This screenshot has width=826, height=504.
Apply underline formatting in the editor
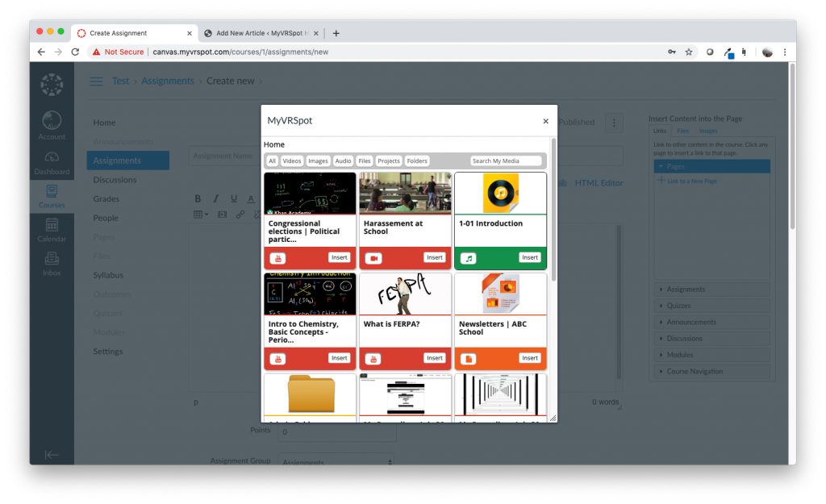tap(233, 198)
